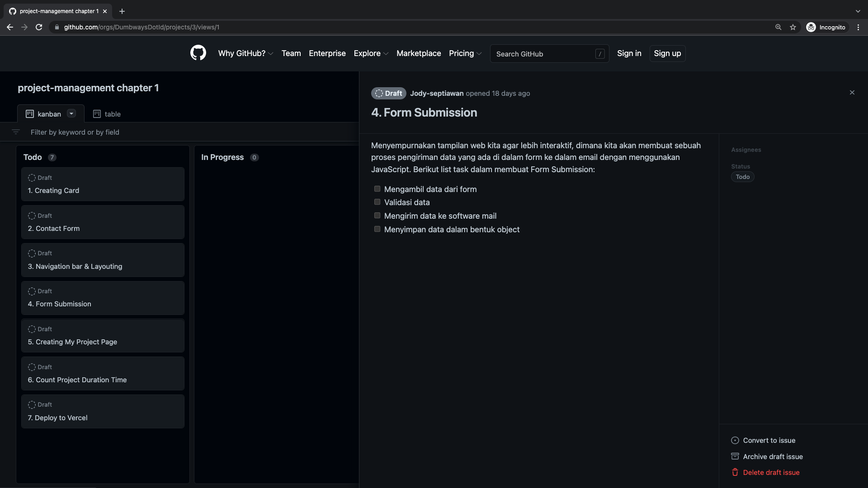868x488 pixels.
Task: Open a new browser tab
Action: point(122,11)
